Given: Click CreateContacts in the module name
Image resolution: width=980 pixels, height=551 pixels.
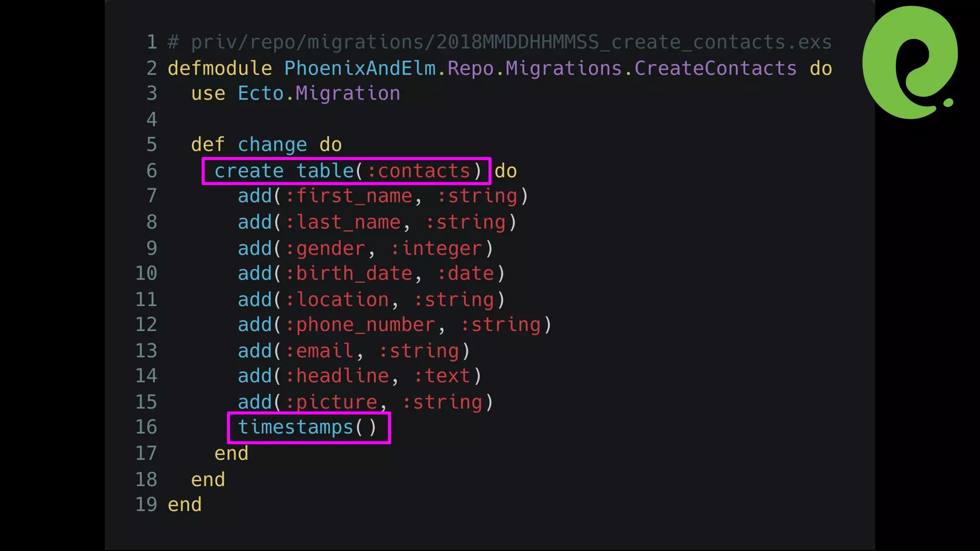Looking at the screenshot, I should (x=715, y=68).
